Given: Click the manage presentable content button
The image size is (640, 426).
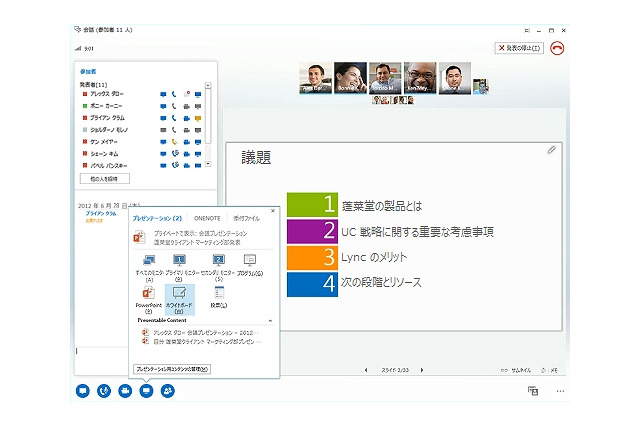Looking at the screenshot, I should [172, 369].
